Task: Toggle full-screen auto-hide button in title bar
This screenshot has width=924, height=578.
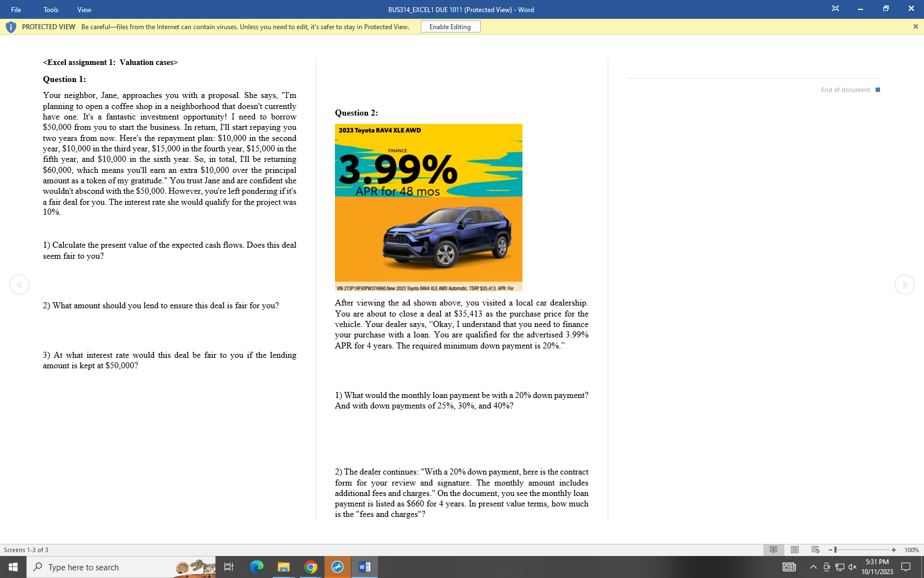Action: [835, 8]
